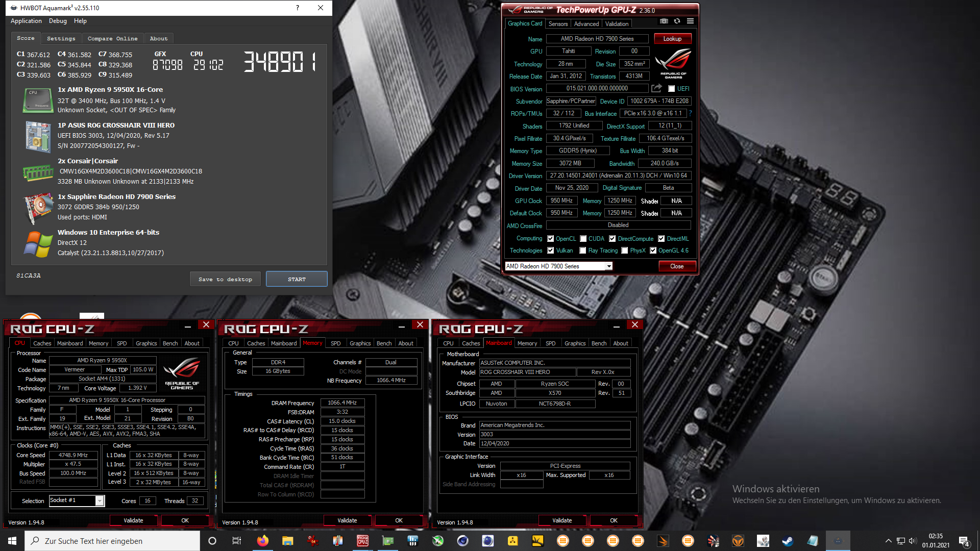Click the RAM module icon in Aquamark
980x551 pixels.
pyautogui.click(x=38, y=173)
